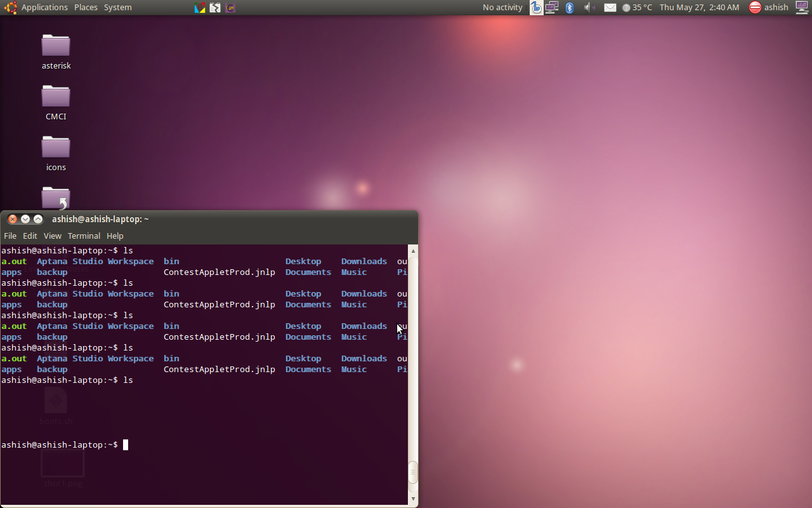
Task: Open the network connections icon
Action: click(x=552, y=8)
